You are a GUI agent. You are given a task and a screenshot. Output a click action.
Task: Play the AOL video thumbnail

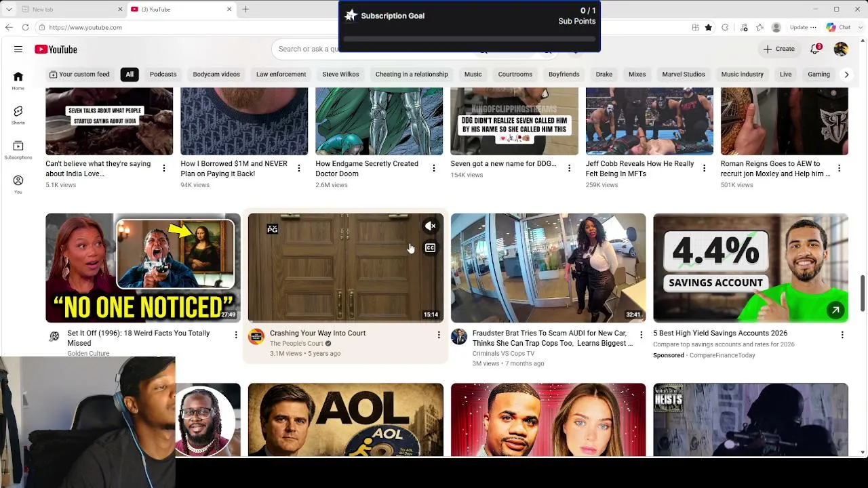point(346,420)
